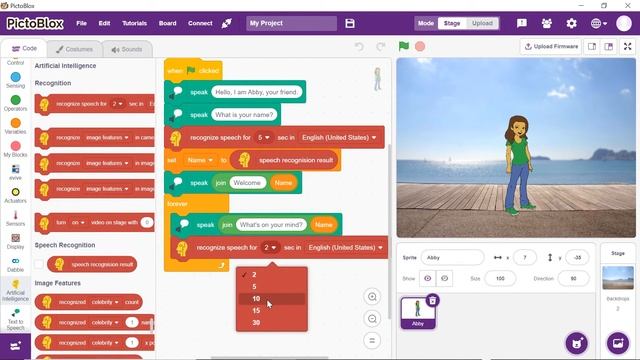Open the File menu

(x=81, y=23)
